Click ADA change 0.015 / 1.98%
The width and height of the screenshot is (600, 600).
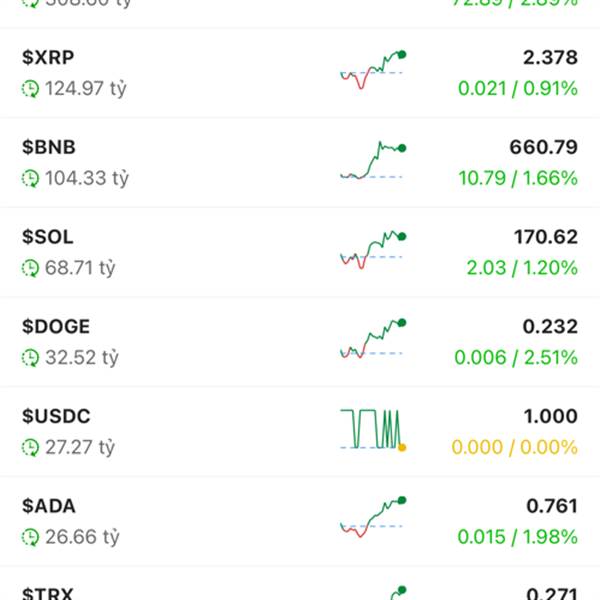pos(517,536)
